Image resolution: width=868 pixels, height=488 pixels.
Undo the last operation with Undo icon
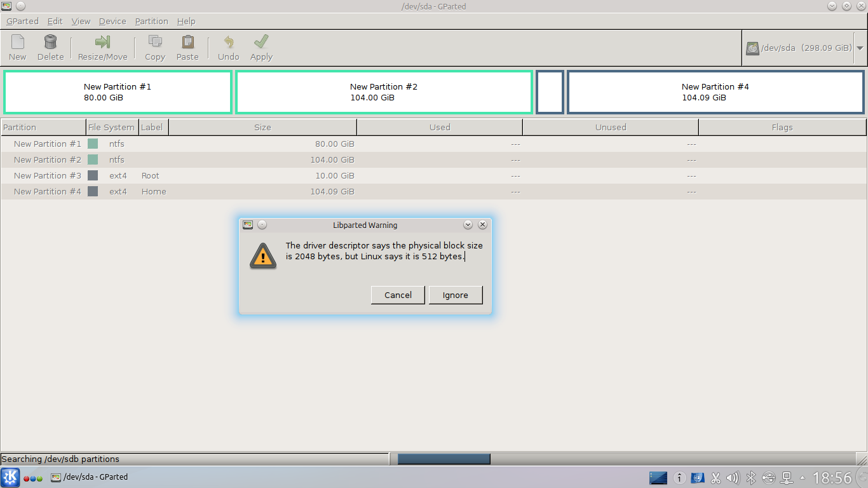point(228,42)
